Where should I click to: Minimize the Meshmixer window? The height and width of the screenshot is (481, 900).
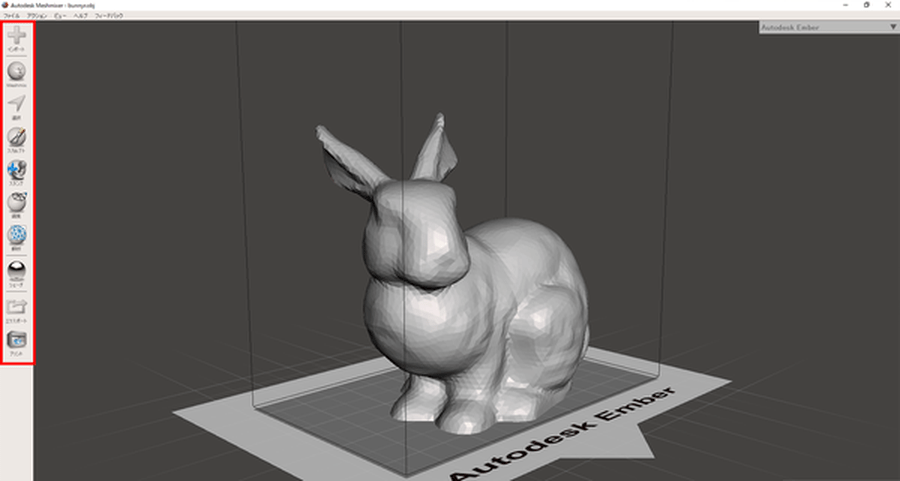(x=846, y=5)
